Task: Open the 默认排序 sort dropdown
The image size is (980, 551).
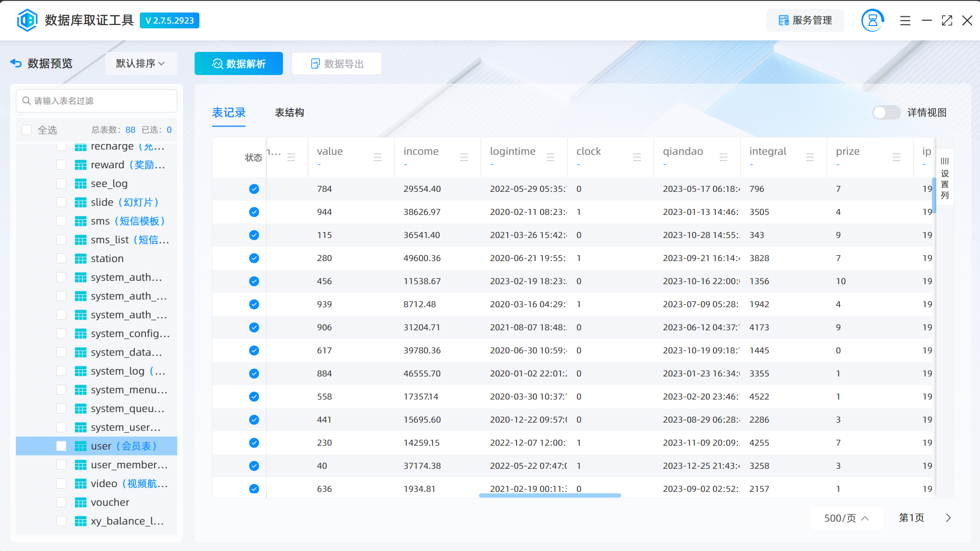Action: click(x=140, y=63)
